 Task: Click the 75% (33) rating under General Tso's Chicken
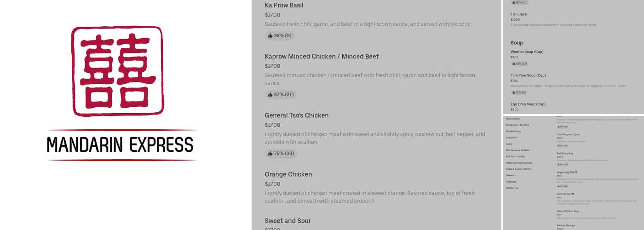click(281, 154)
